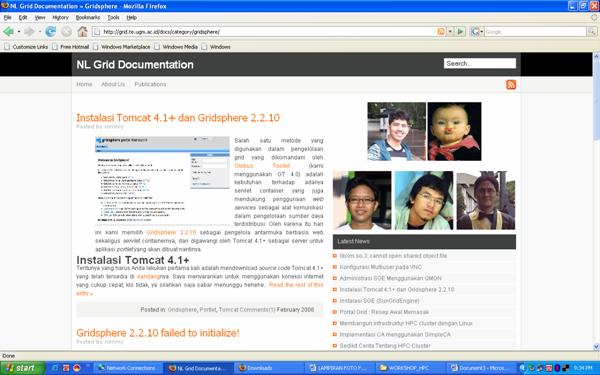Click the search magnifier button in toolbar
This screenshot has height=375, width=600.
point(592,32)
